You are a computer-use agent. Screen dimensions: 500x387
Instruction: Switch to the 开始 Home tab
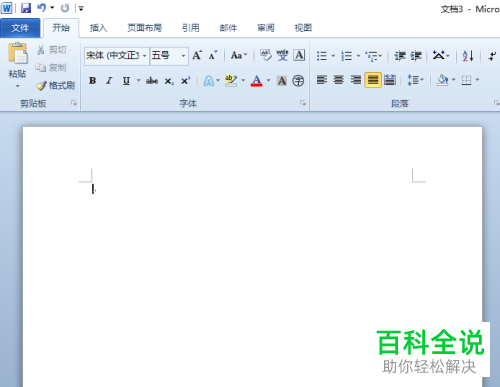(x=61, y=28)
